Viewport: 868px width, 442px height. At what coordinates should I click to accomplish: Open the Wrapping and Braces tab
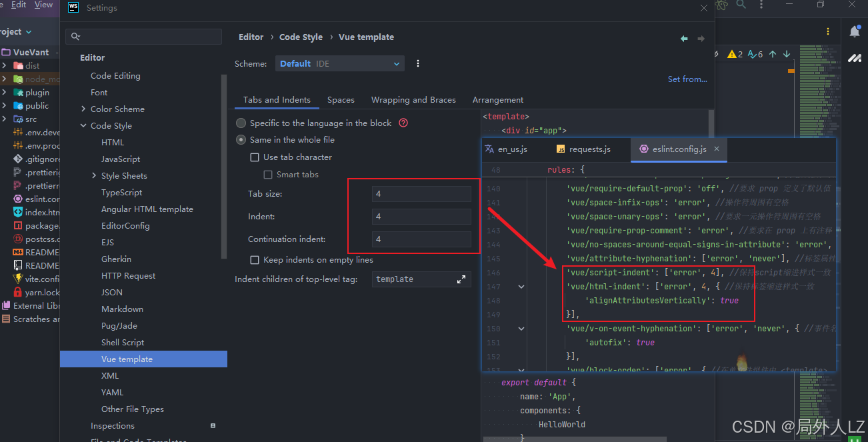coord(413,100)
